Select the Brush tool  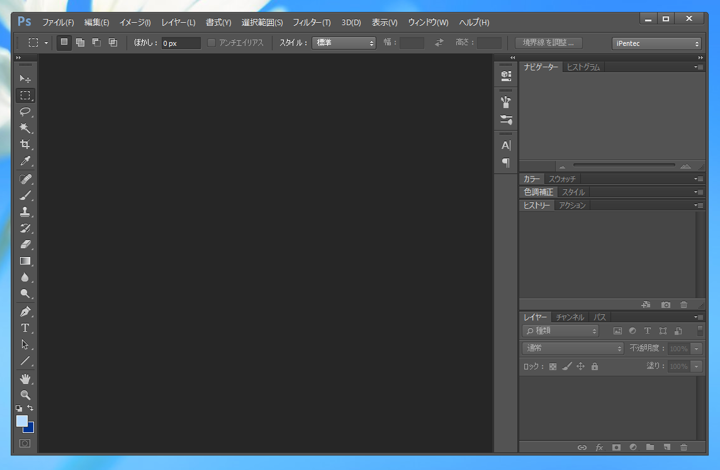(x=25, y=196)
